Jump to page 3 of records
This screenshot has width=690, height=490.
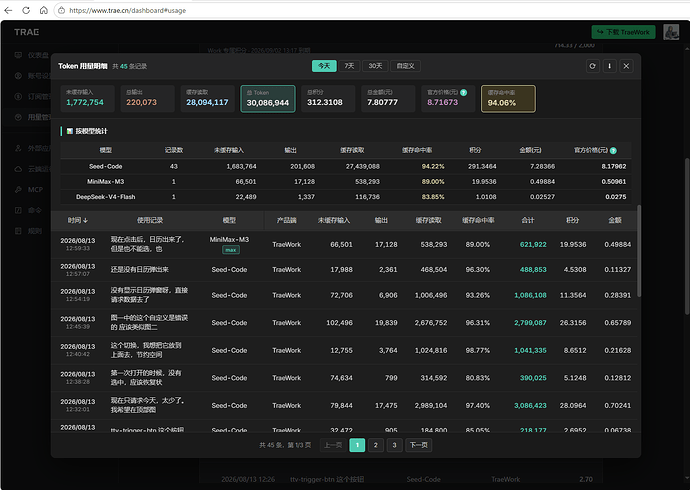point(394,445)
